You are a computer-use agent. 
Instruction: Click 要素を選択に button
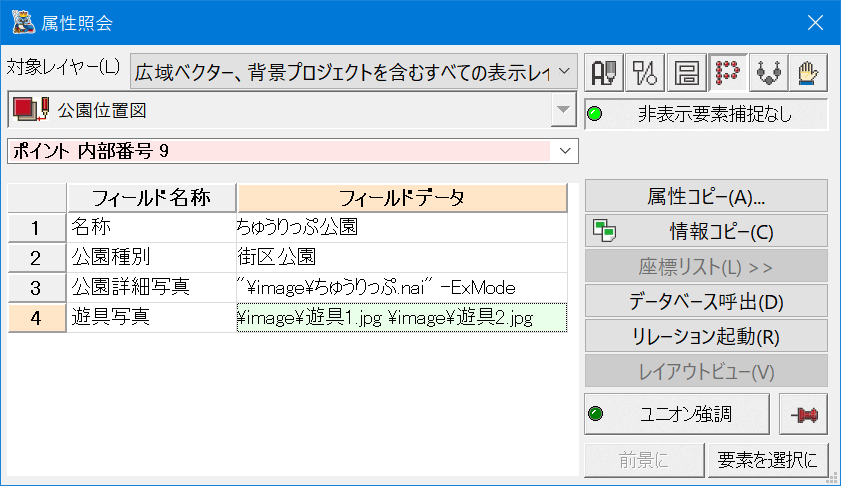(x=768, y=460)
